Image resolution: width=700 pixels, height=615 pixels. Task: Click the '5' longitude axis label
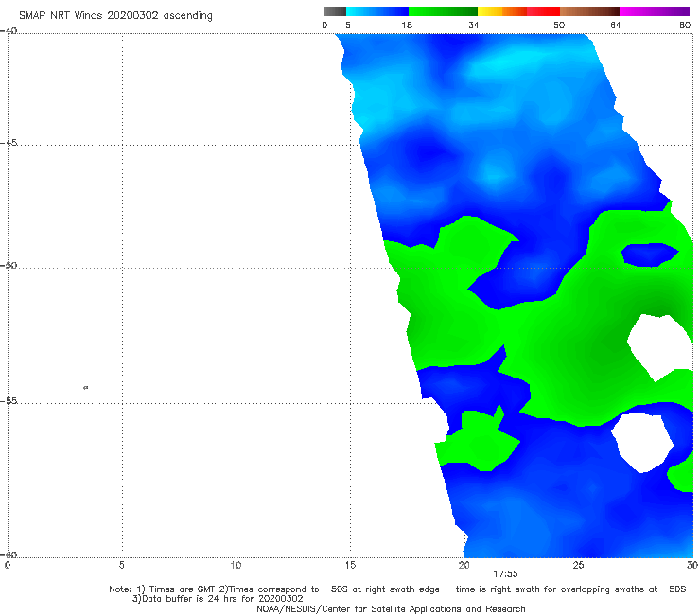(121, 566)
